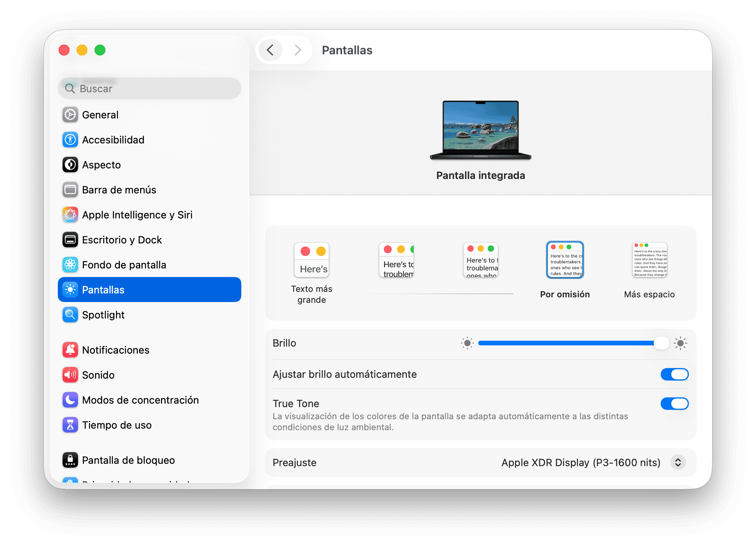The height and width of the screenshot is (547, 756).
Task: Open the Notificaciones settings
Action: click(116, 350)
